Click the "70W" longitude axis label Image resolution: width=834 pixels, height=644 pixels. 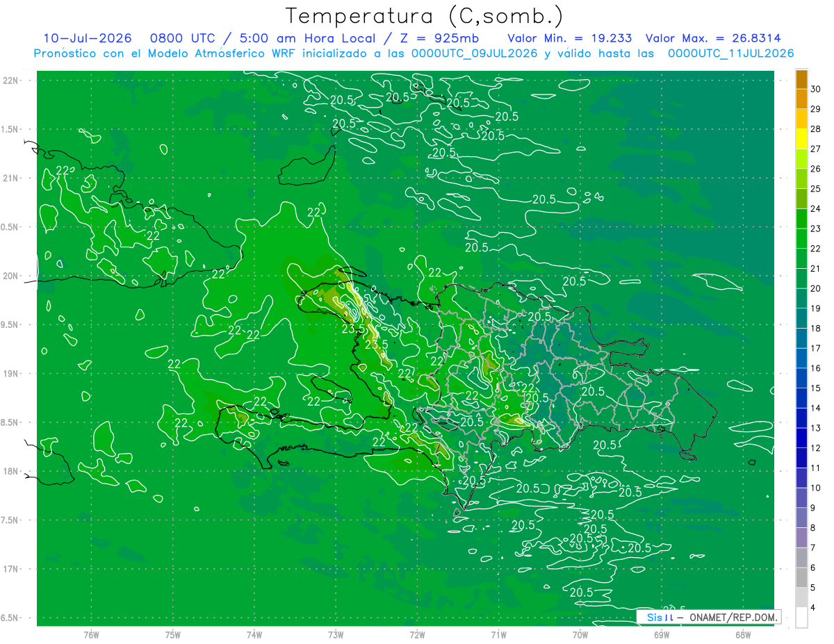point(580,636)
